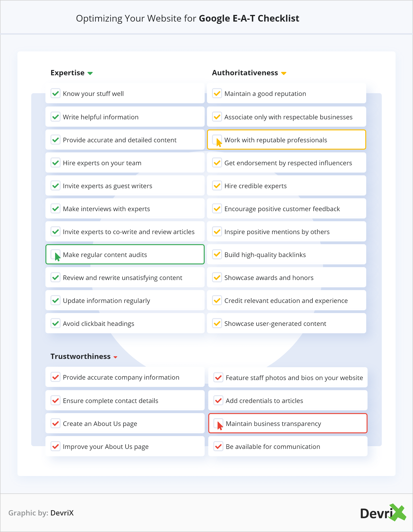Viewport: 413px width, 532px height.
Task: Uncheck Write helpful information checkbox
Action: 56,117
